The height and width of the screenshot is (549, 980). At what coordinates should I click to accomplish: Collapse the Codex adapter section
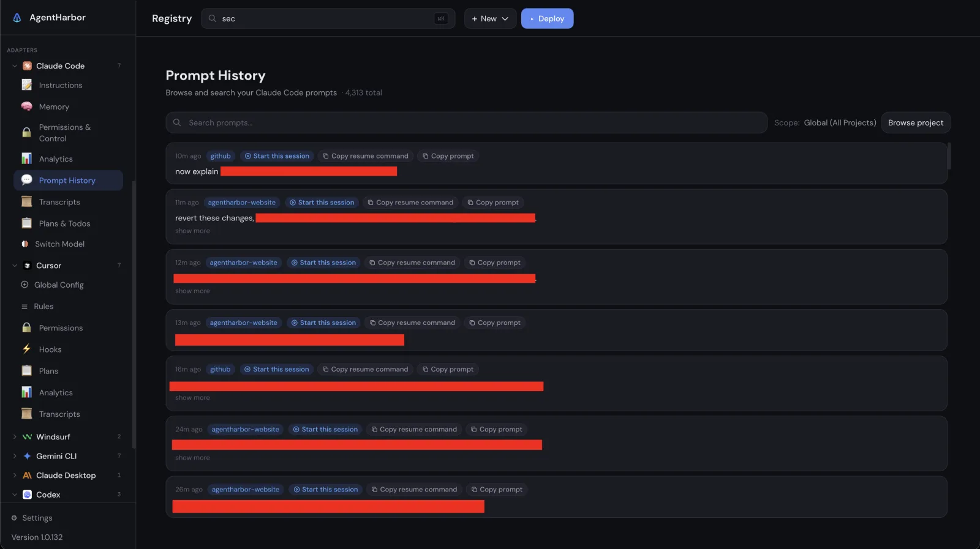(x=15, y=495)
